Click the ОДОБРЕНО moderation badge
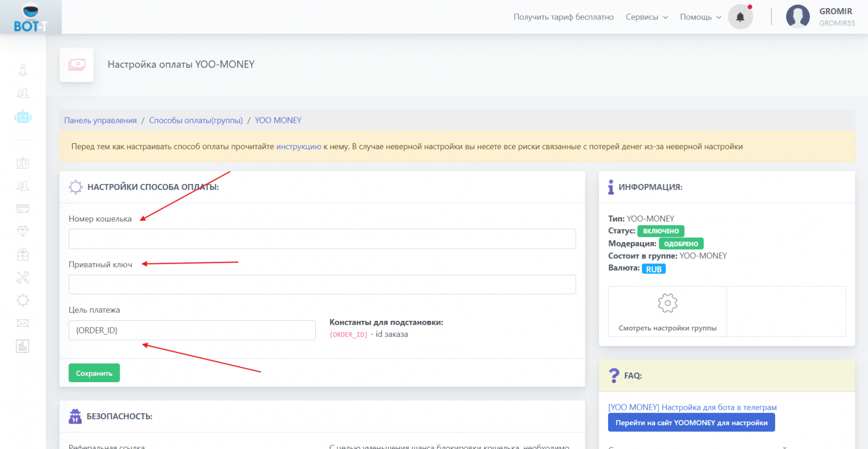Image resolution: width=868 pixels, height=449 pixels. [x=681, y=244]
